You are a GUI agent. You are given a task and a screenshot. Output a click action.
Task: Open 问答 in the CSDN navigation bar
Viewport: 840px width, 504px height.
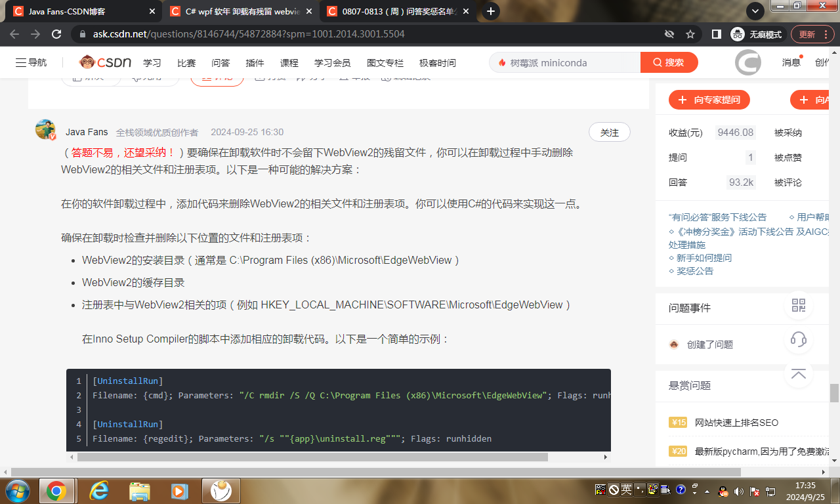click(220, 62)
